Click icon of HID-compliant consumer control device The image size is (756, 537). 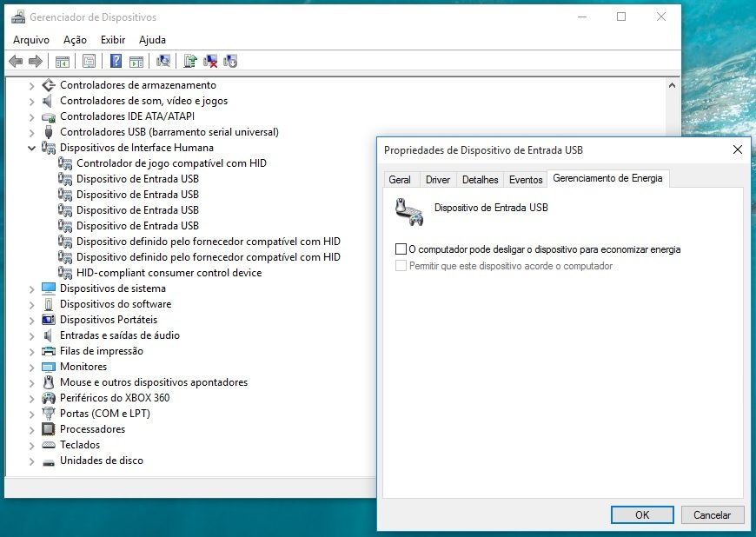pyautogui.click(x=65, y=273)
